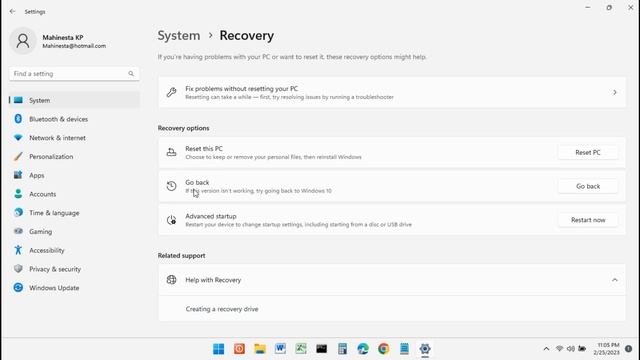Image resolution: width=640 pixels, height=360 pixels.
Task: Open Bluetooth & devices settings
Action: (74, 119)
